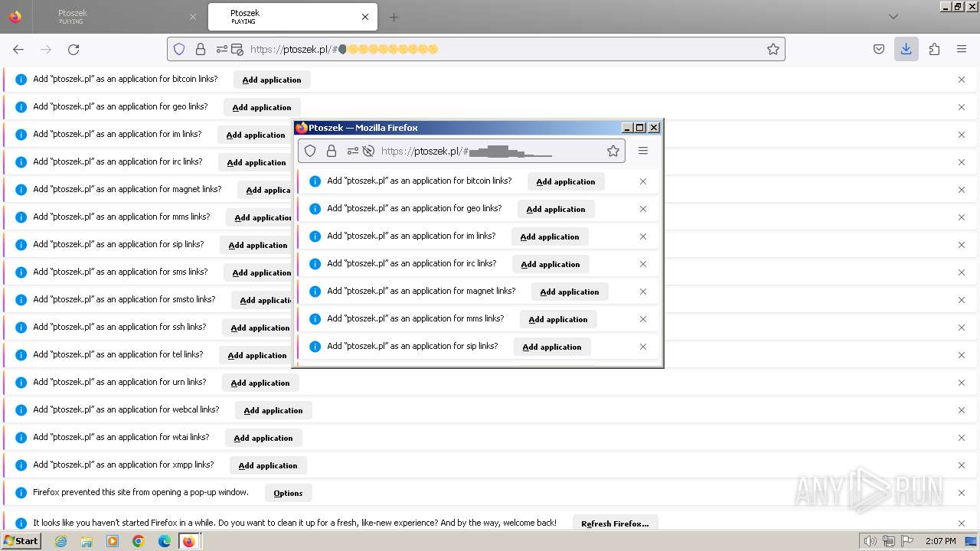The width and height of the screenshot is (980, 551).
Task: Open tracking protection shield in main window
Action: [179, 49]
